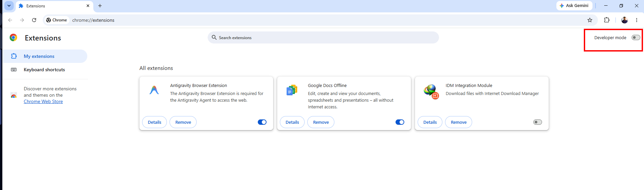Close the Extensions tab

click(x=88, y=6)
